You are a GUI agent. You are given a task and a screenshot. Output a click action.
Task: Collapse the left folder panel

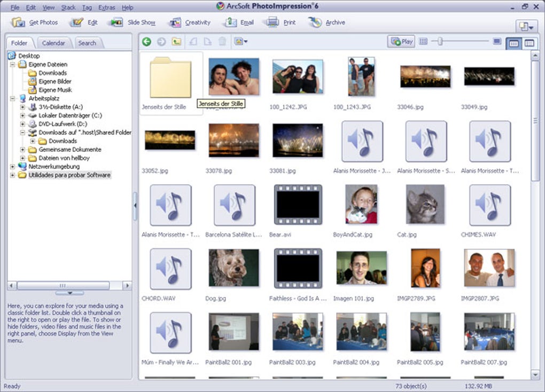click(x=135, y=205)
